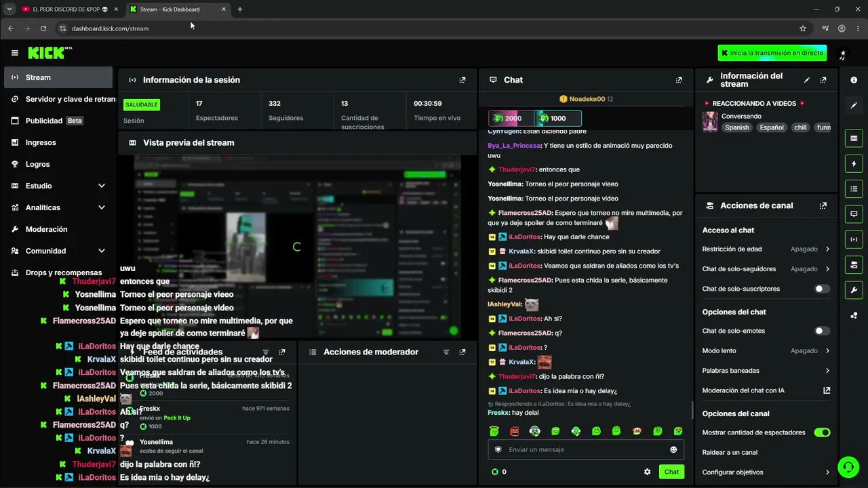868x488 pixels.
Task: Select Stream in the sidebar
Action: click(x=58, y=77)
